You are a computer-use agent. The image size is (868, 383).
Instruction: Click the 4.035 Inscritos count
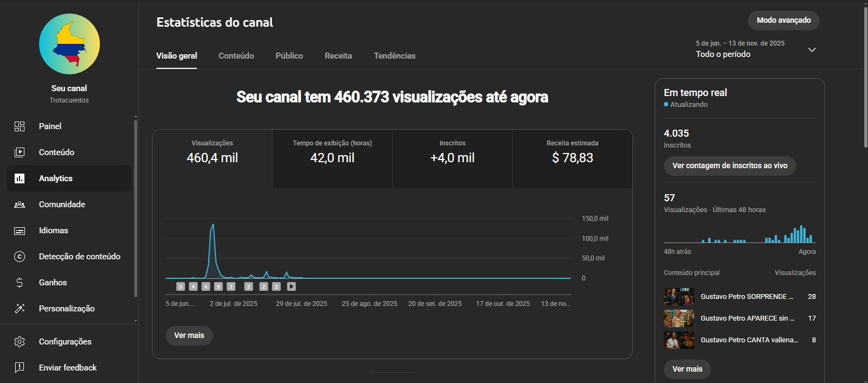(x=676, y=133)
